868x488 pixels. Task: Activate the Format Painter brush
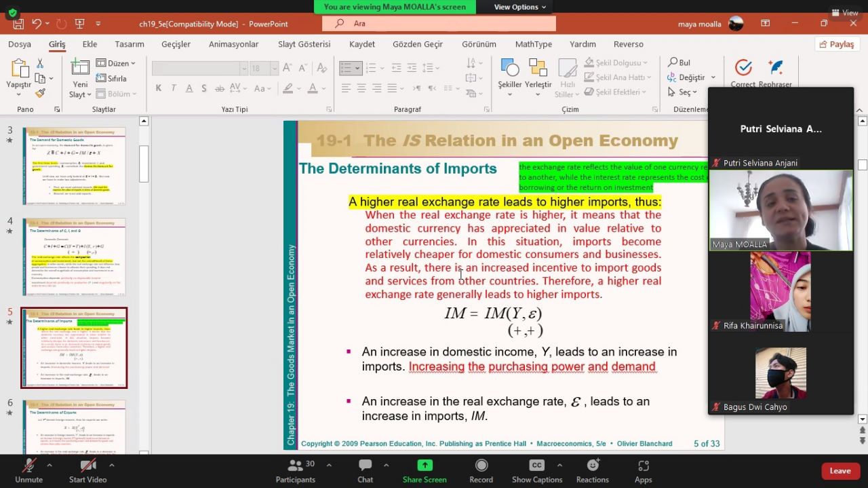[x=40, y=93]
